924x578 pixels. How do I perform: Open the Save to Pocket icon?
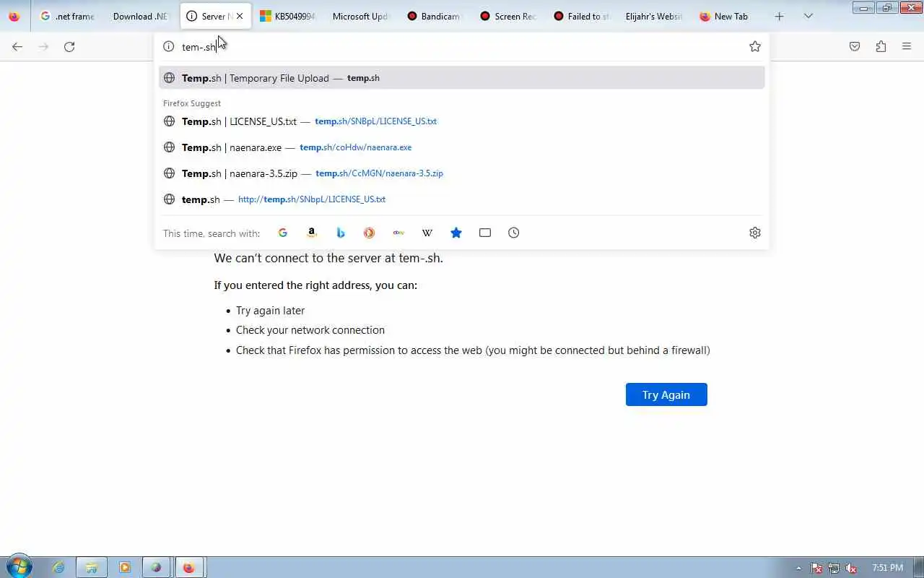point(855,46)
